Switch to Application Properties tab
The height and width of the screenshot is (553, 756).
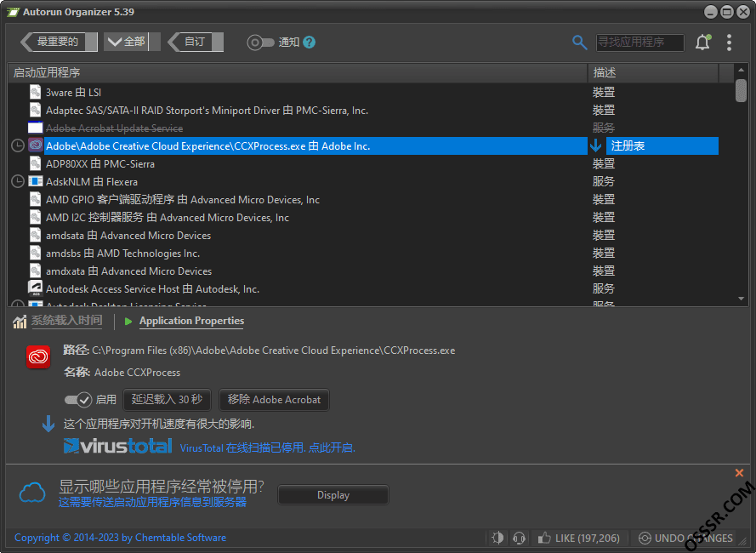point(191,321)
